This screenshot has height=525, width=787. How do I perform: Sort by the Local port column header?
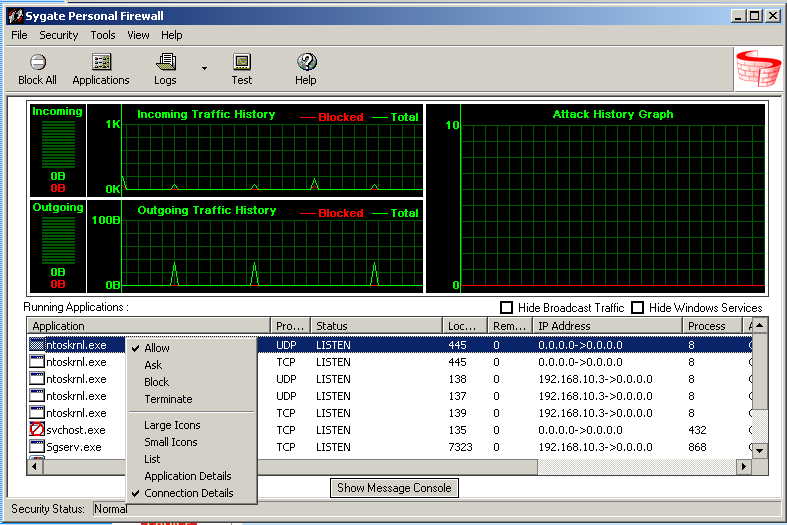(465, 326)
